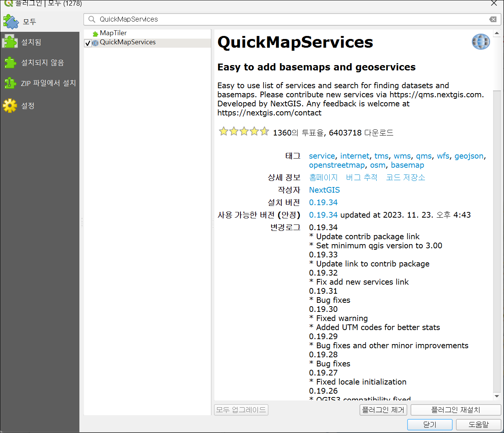Click the wfs tag link
This screenshot has height=433, width=504.
[443, 156]
